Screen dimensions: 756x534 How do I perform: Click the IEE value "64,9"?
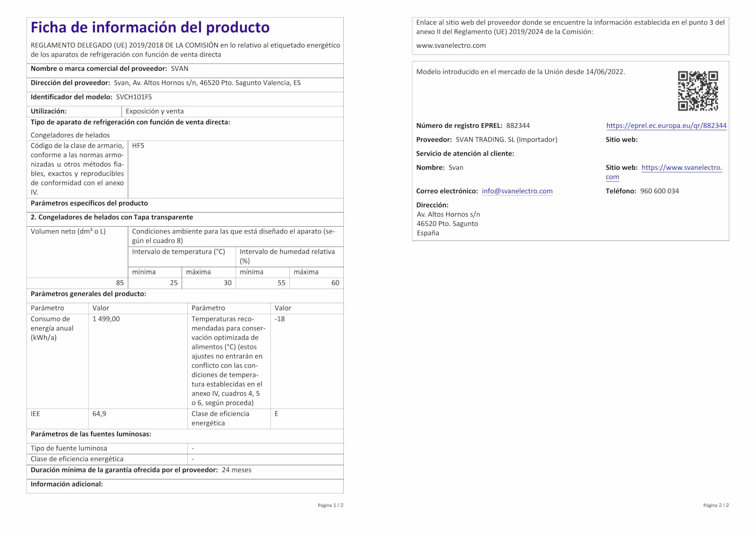(99, 414)
